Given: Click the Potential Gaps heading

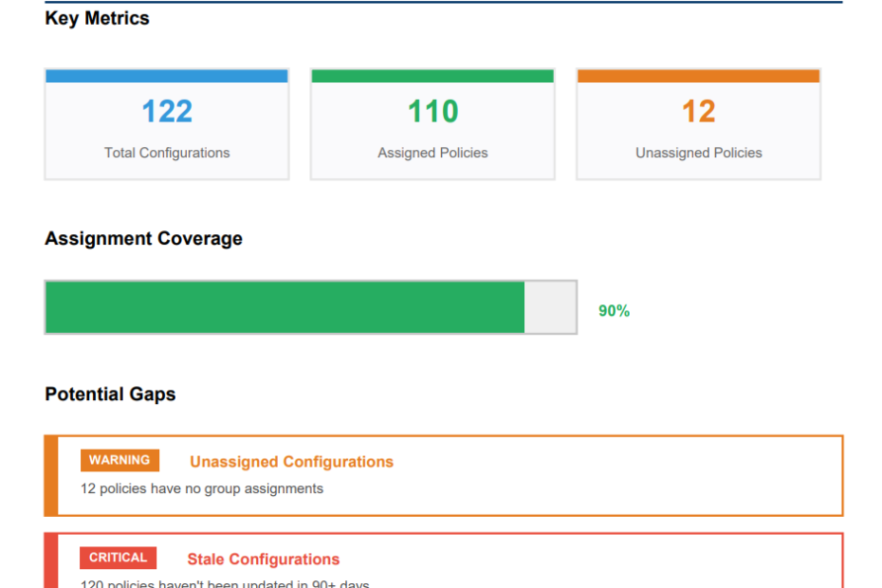Looking at the screenshot, I should tap(110, 395).
